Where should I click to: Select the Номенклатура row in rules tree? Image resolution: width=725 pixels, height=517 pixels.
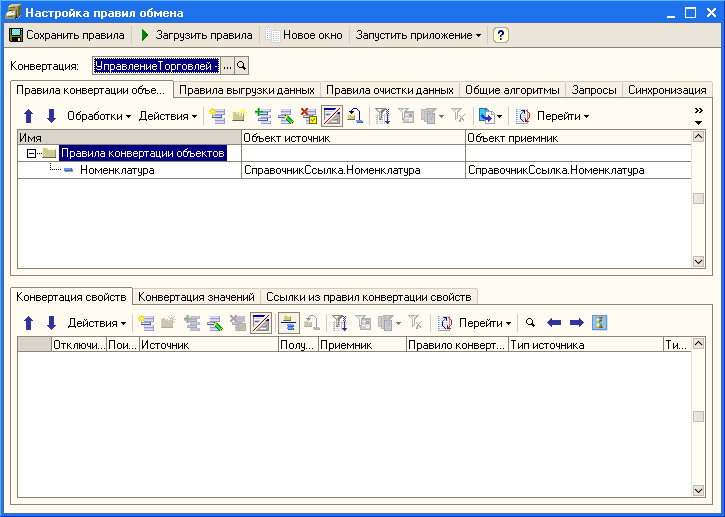[x=116, y=170]
